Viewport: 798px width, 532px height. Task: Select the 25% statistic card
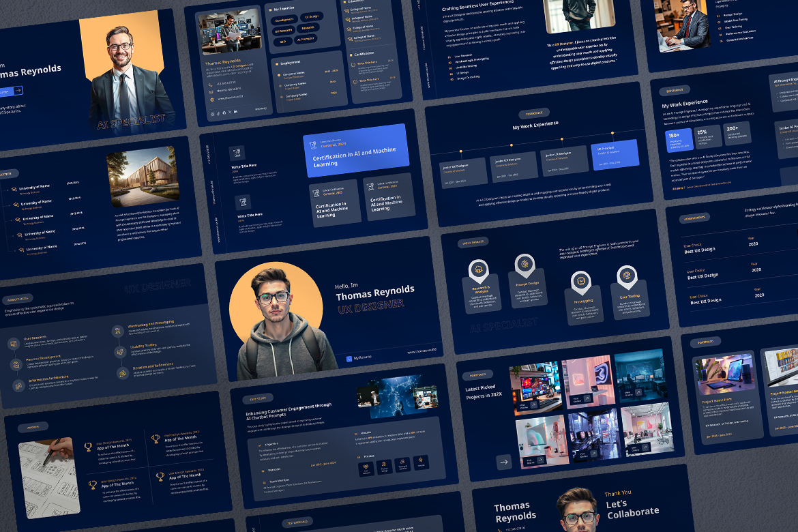point(709,137)
